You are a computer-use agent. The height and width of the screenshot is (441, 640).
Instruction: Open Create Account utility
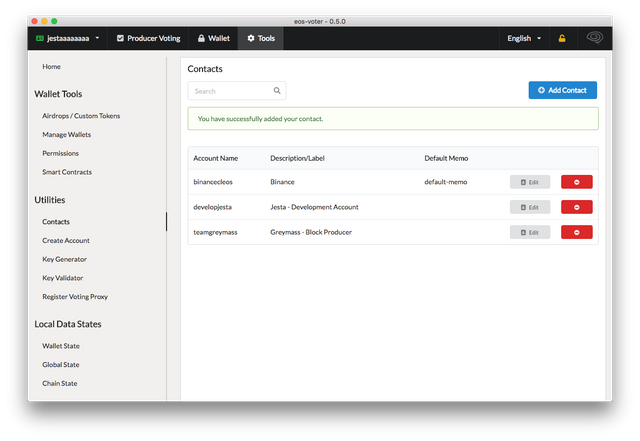[66, 241]
